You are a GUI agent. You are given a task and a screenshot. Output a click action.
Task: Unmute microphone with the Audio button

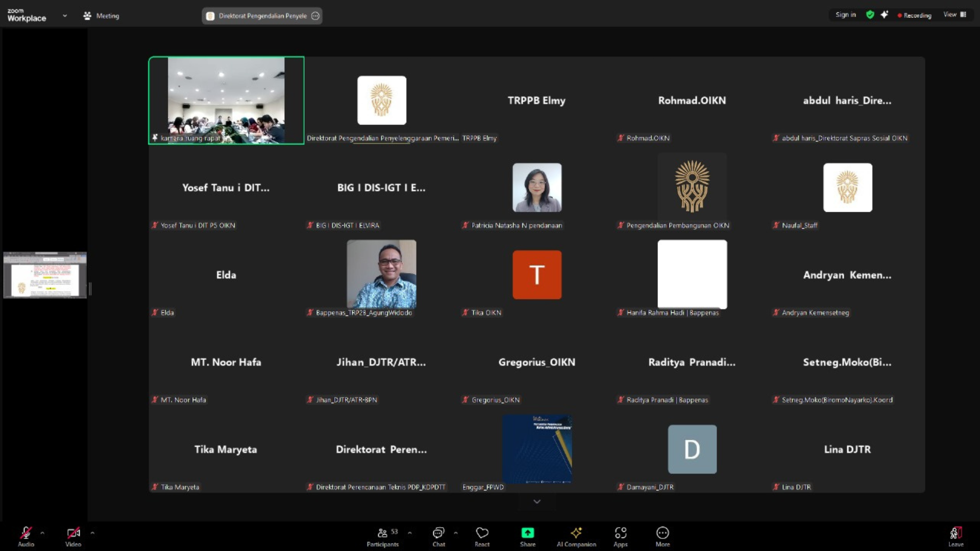point(26,537)
